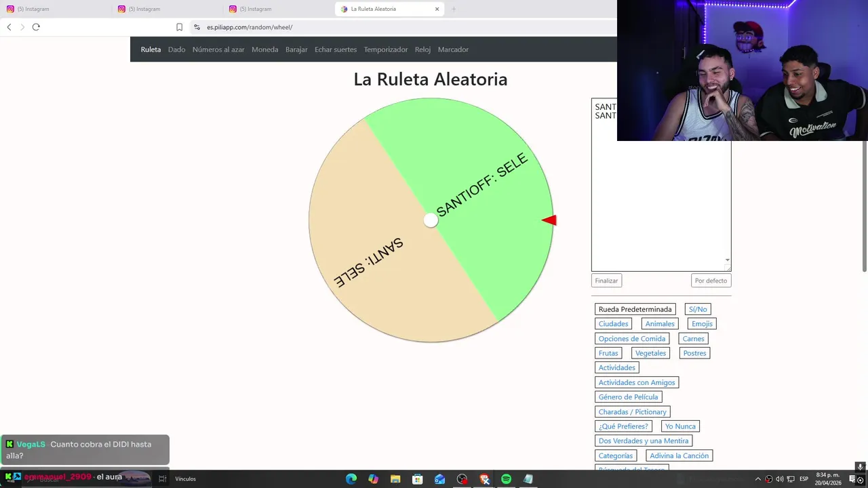The height and width of the screenshot is (488, 868).
Task: Open Reloj in the navigation bar
Action: 422,49
